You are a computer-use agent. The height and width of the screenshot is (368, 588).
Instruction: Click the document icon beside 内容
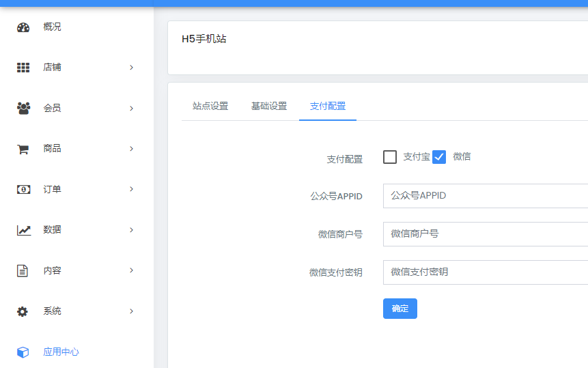23,271
